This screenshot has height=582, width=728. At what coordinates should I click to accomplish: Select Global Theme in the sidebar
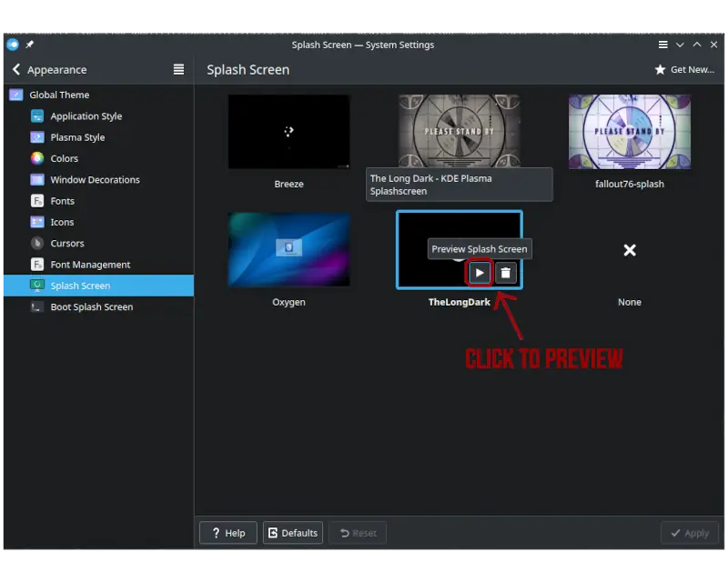[x=59, y=95]
